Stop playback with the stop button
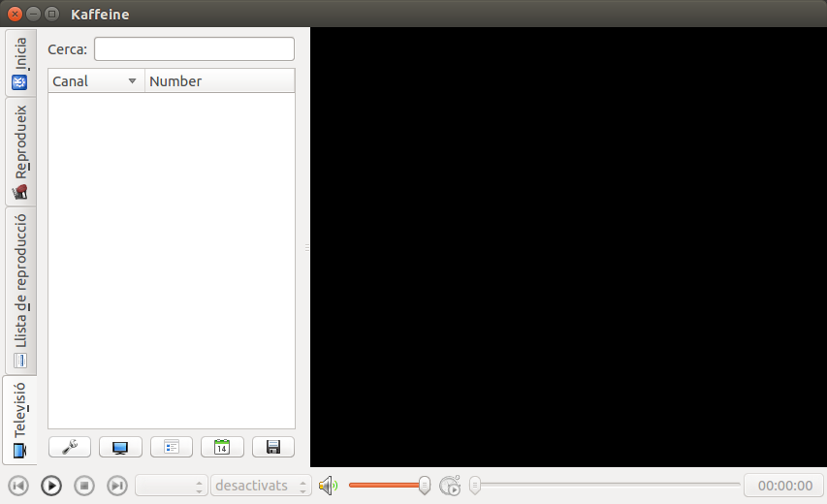Image resolution: width=827 pixels, height=504 pixels. tap(84, 486)
